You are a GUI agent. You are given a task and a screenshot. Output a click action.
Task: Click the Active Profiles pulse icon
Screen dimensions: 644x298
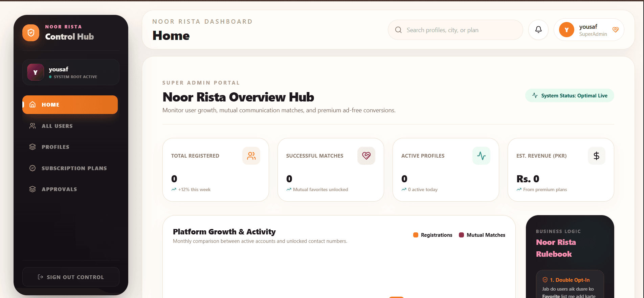(482, 156)
